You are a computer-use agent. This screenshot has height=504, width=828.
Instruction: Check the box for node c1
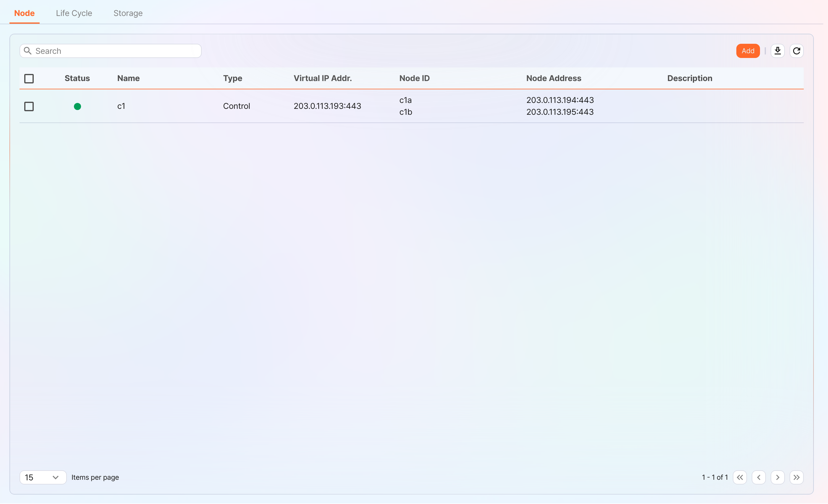[x=29, y=106]
